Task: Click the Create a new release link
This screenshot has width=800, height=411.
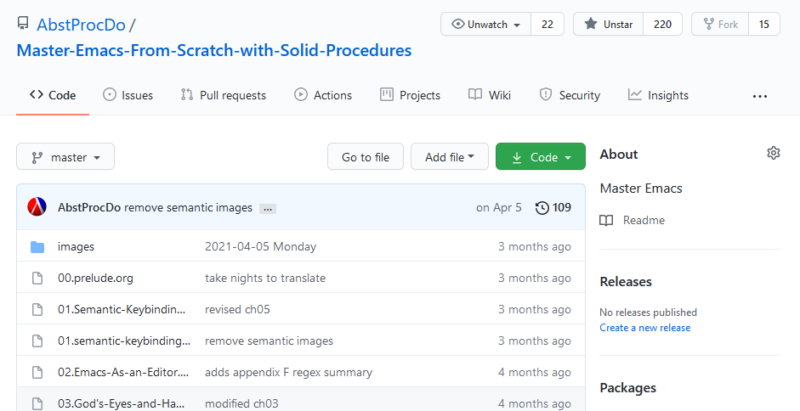Action: [x=644, y=328]
